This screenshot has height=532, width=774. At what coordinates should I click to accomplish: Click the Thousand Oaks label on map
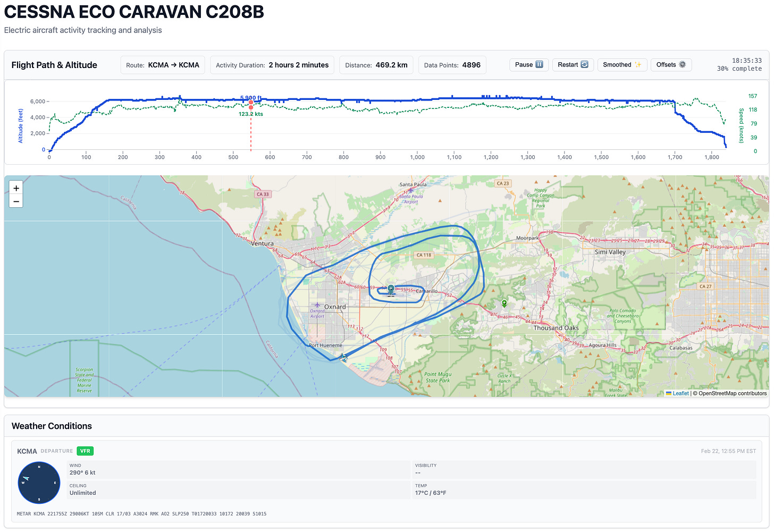[556, 328]
